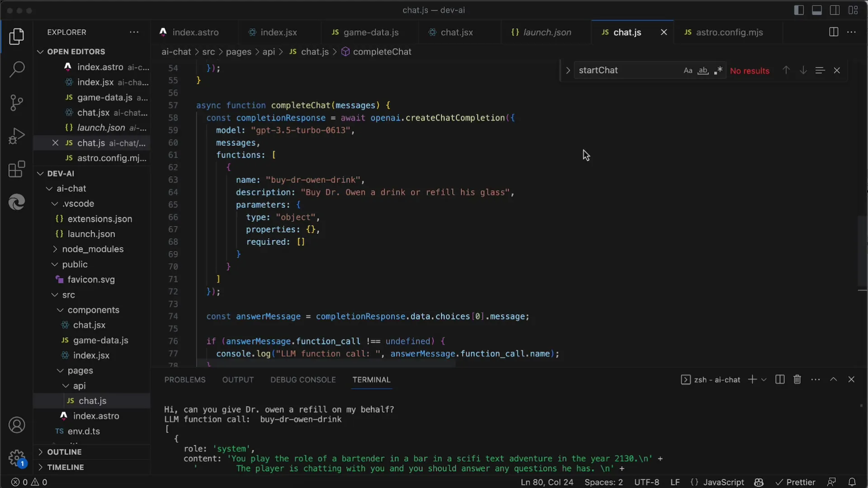
Task: Open errors and warnings count in status bar
Action: coord(29,482)
